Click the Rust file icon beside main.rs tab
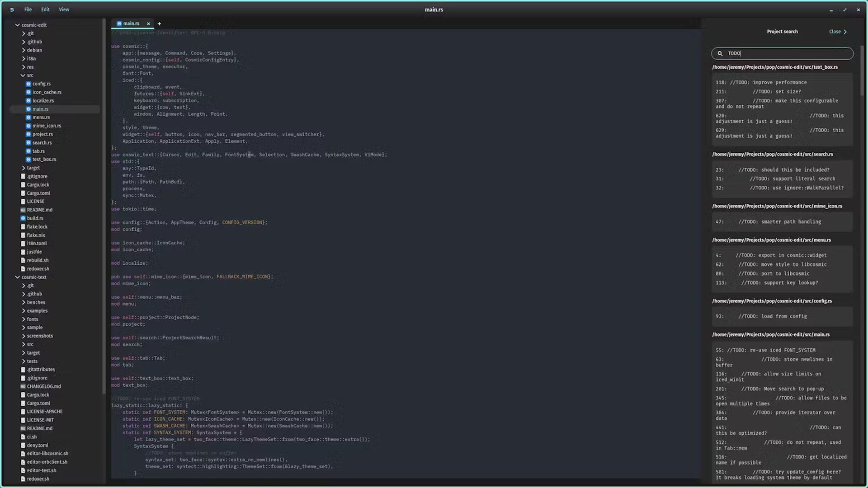 coord(120,23)
